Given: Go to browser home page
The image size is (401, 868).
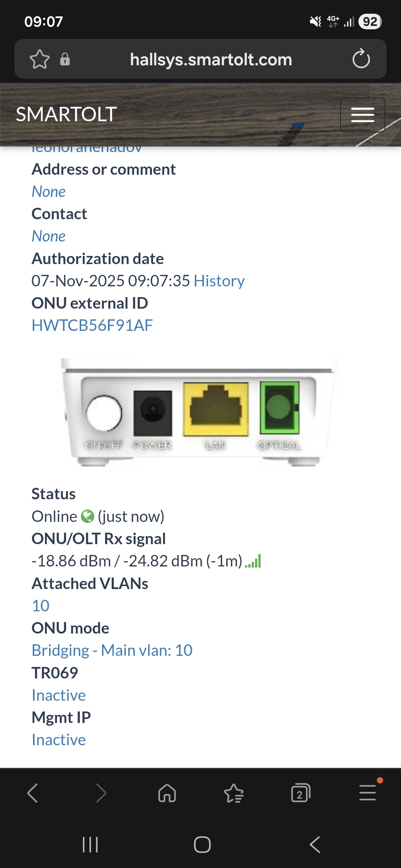Looking at the screenshot, I should pos(167,793).
